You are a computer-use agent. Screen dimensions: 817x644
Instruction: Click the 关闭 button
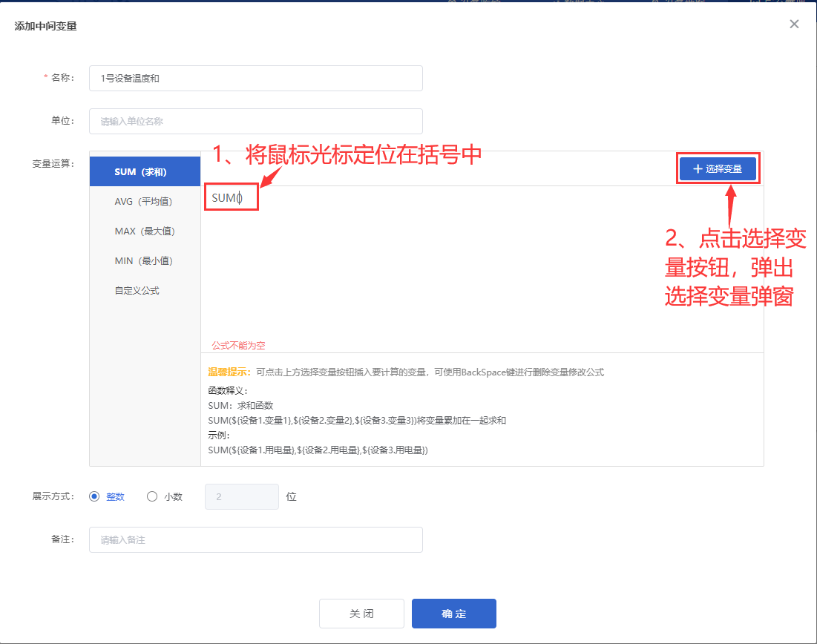click(x=361, y=614)
